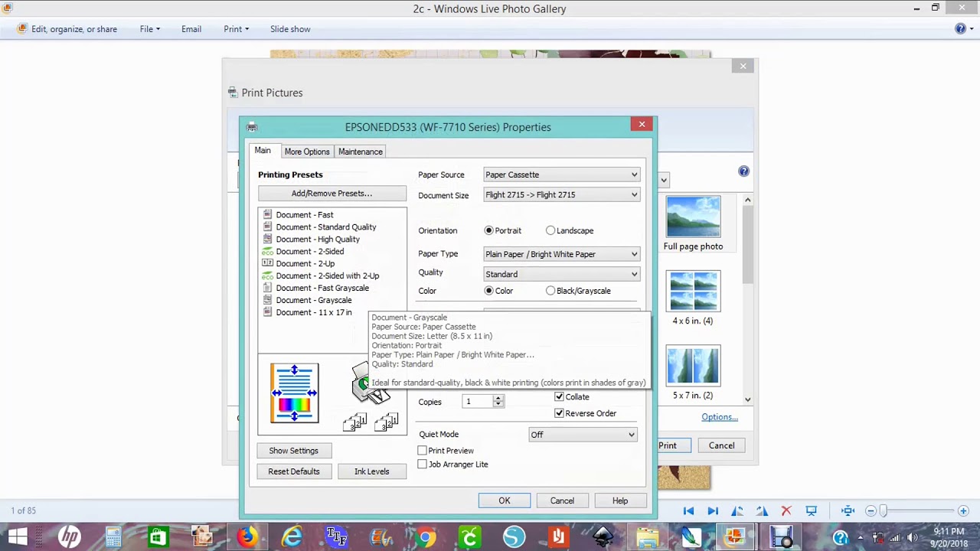Open Photo Gallery help icon top right
The height and width of the screenshot is (551, 980).
pyautogui.click(x=960, y=28)
